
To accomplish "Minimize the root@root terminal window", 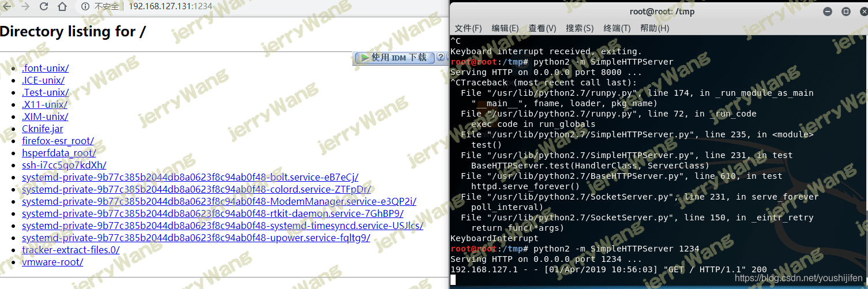I will [828, 12].
